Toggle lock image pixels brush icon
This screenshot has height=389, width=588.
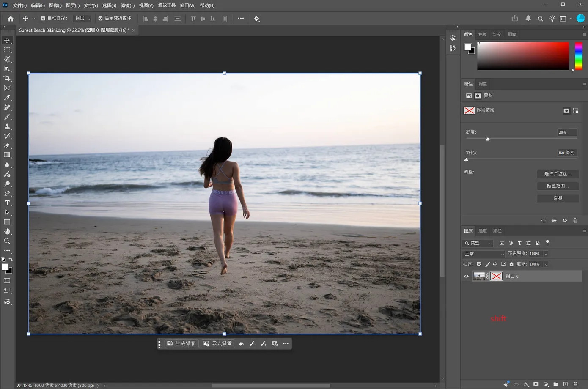point(487,264)
